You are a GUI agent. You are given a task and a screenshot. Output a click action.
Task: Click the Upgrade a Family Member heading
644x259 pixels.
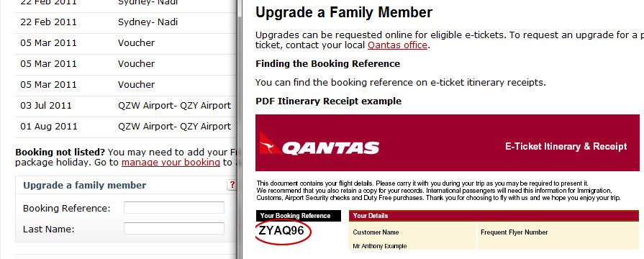click(344, 12)
